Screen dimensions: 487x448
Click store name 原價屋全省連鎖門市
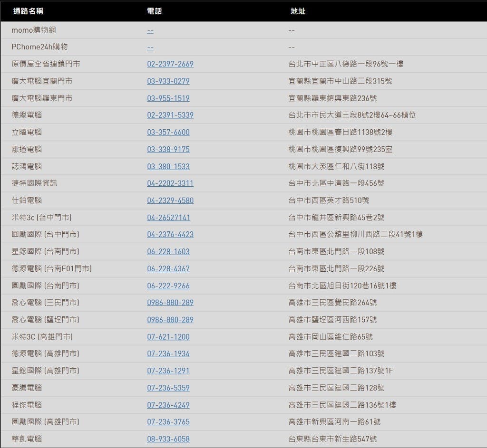[46, 64]
